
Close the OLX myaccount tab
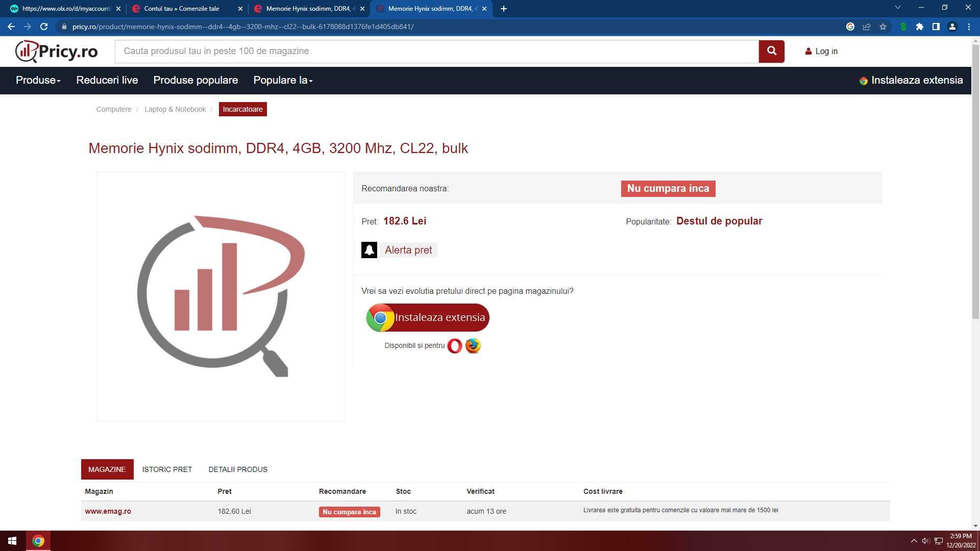pos(118,9)
